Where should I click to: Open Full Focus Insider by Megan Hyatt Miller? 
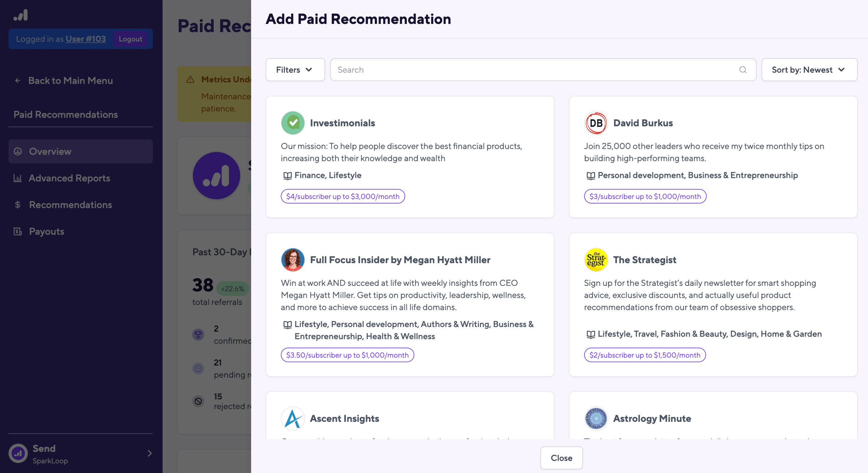[400, 260]
